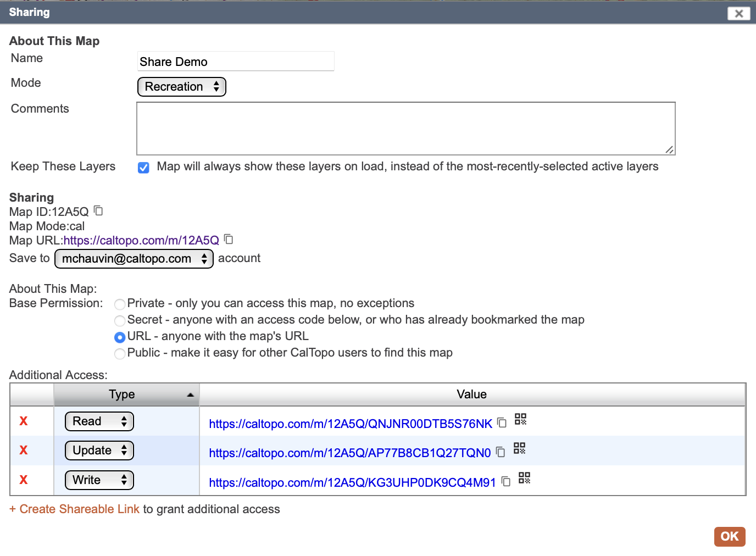Image resolution: width=756 pixels, height=556 pixels.
Task: Copy the Write access link
Action: click(x=506, y=482)
